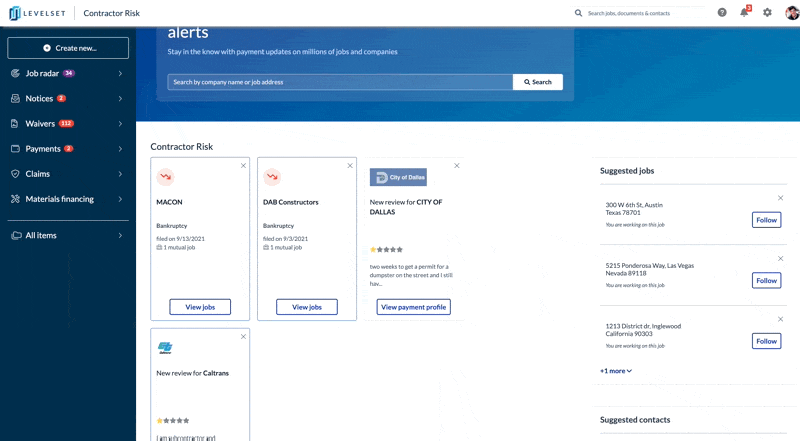View jobs for MACON
This screenshot has height=441, width=800.
pos(200,307)
